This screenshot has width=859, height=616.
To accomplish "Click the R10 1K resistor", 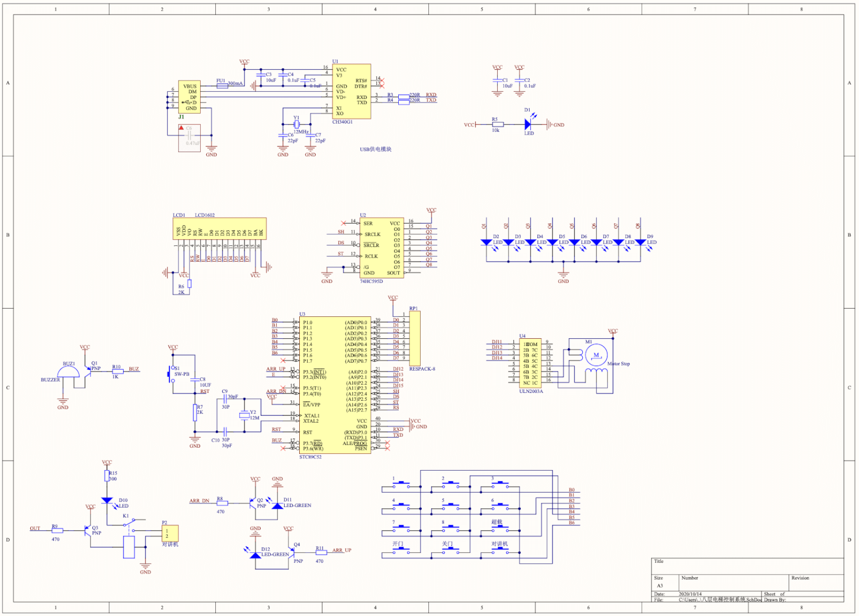I will (117, 371).
